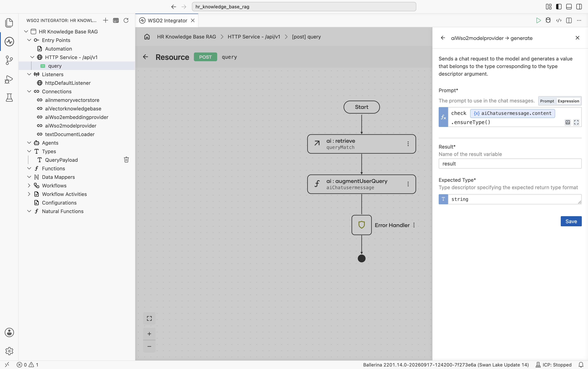Collapse Listeners section
The height and width of the screenshot is (369, 588).
[29, 74]
